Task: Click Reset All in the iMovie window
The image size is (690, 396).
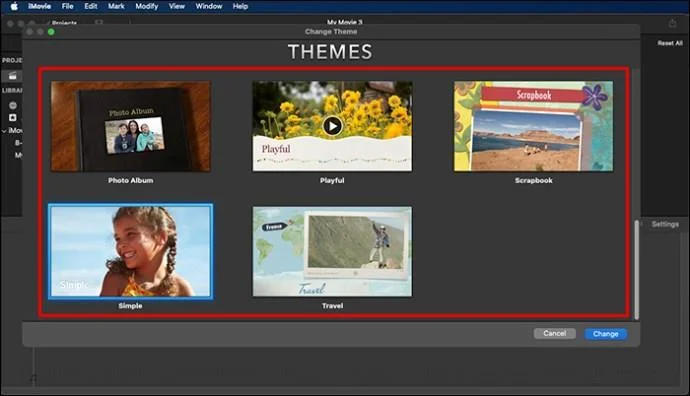Action: click(670, 43)
